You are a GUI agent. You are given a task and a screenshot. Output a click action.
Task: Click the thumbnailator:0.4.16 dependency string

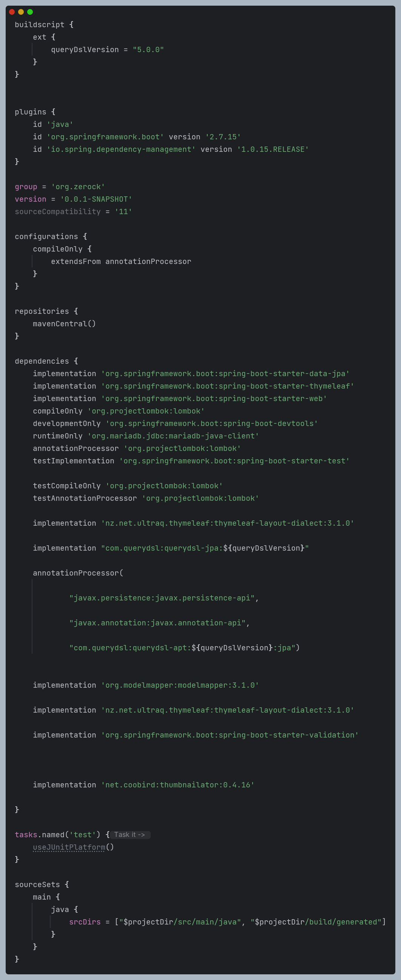[178, 785]
